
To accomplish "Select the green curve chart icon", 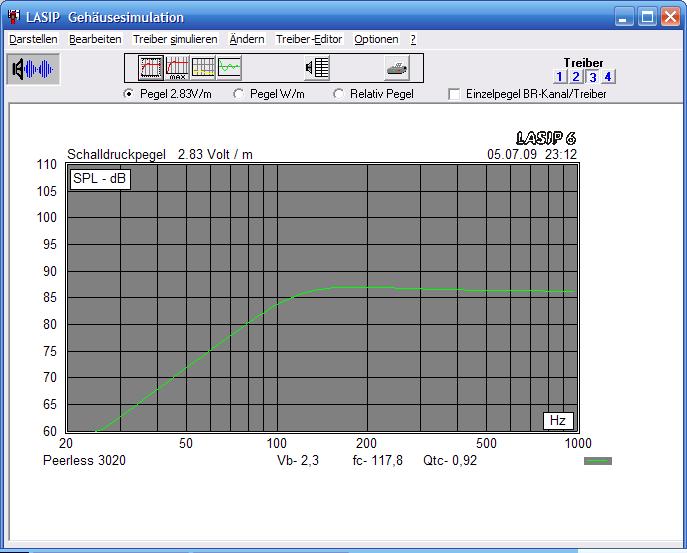I will click(230, 68).
